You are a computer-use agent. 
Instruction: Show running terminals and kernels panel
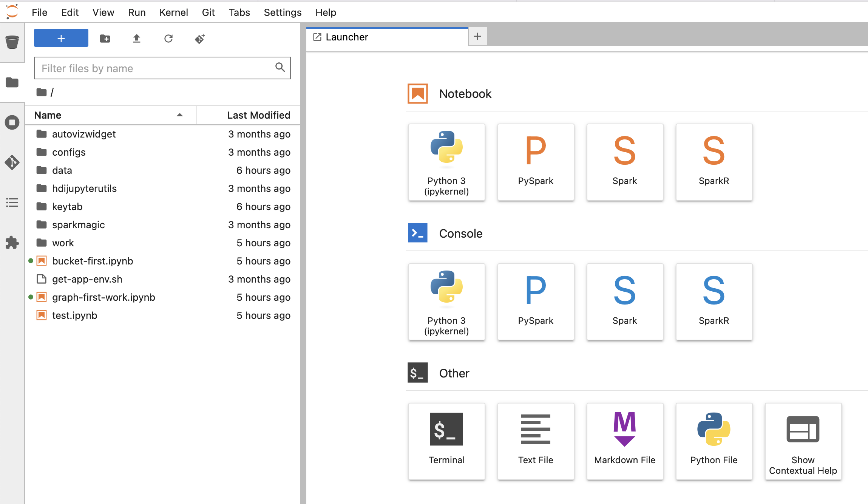coord(12,122)
